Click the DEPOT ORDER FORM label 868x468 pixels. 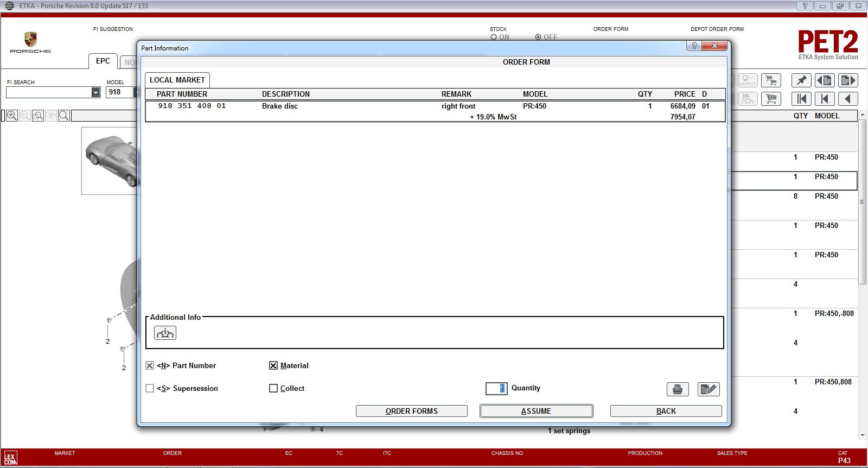717,29
